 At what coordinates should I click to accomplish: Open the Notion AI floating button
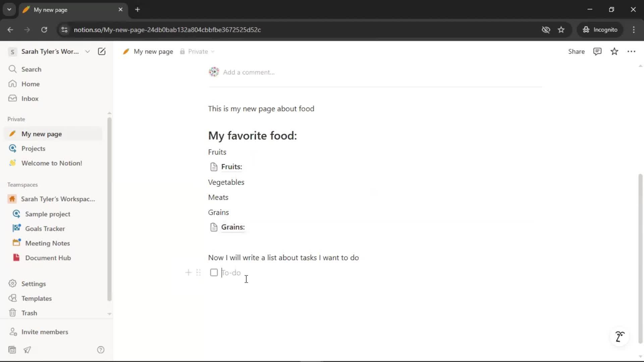tap(620, 336)
